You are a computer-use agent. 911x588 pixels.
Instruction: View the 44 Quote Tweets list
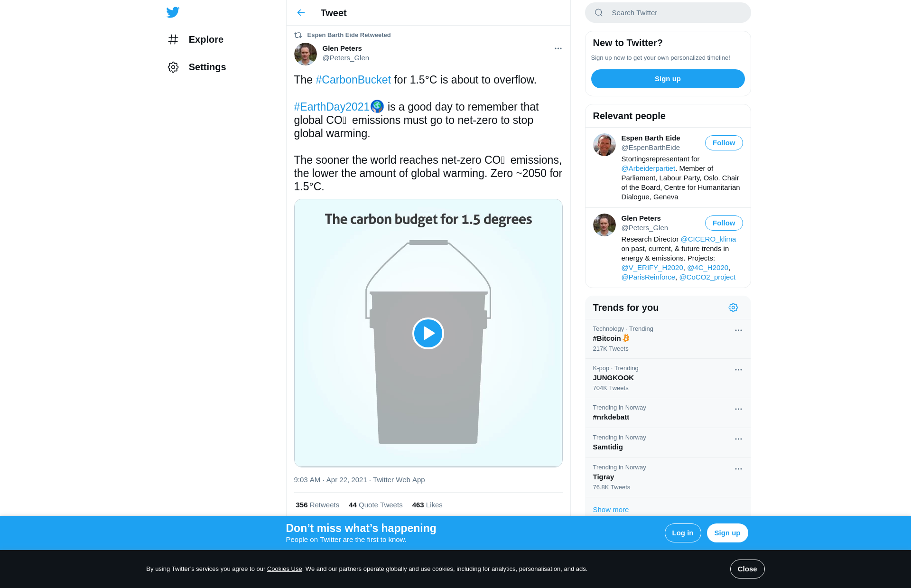click(375, 505)
